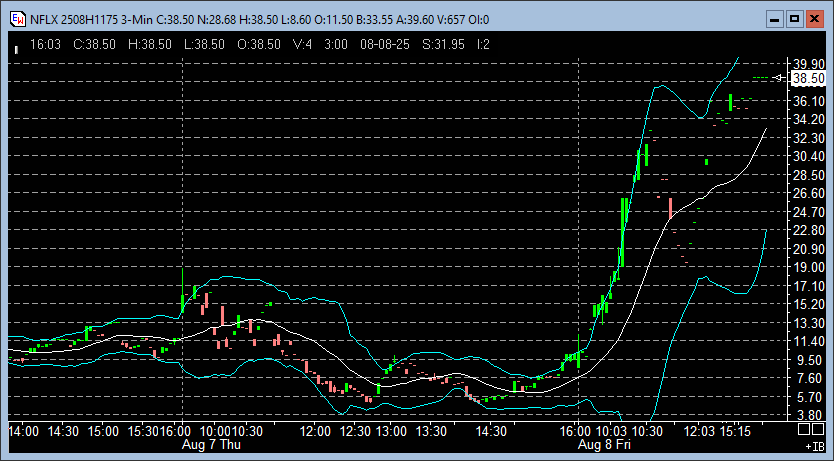This screenshot has height=461, width=834.
Task: Click the 12:30 time axis label
Action: tap(355, 431)
